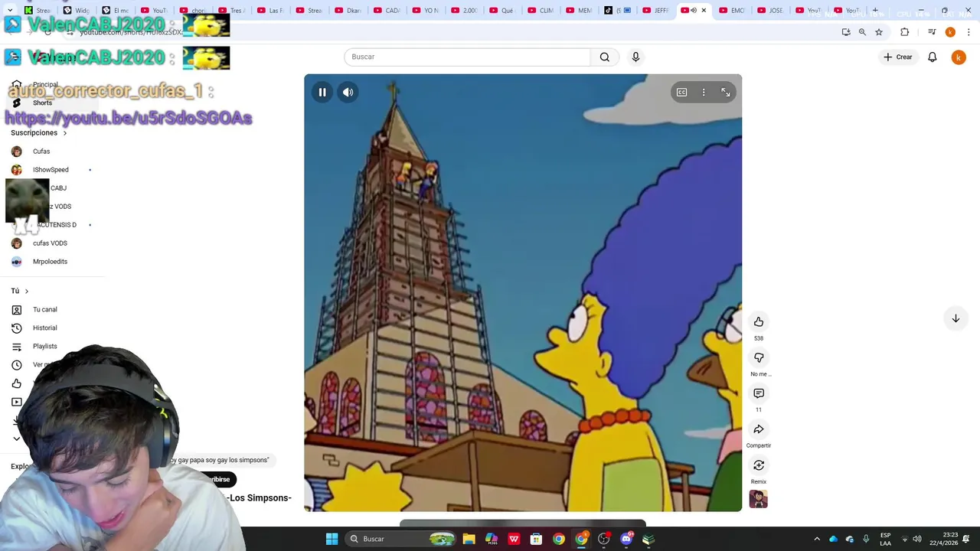Open Playlists in sidebar
The width and height of the screenshot is (980, 551).
pos(44,347)
